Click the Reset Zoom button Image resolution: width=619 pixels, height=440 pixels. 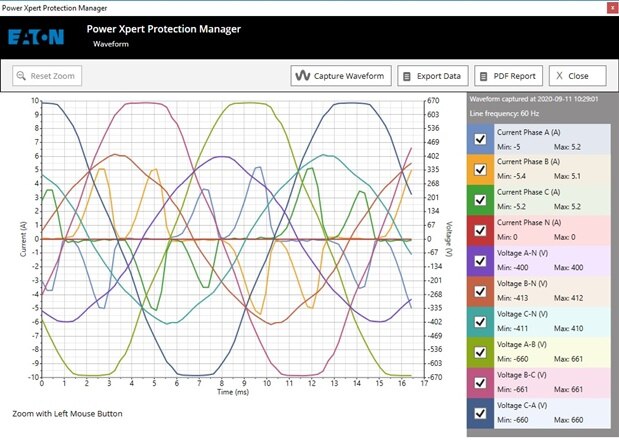pyautogui.click(x=47, y=76)
